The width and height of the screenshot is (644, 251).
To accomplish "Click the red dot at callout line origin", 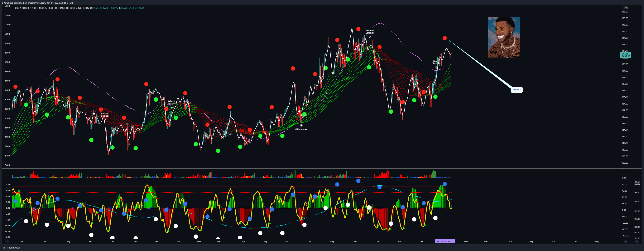I will [x=445, y=38].
